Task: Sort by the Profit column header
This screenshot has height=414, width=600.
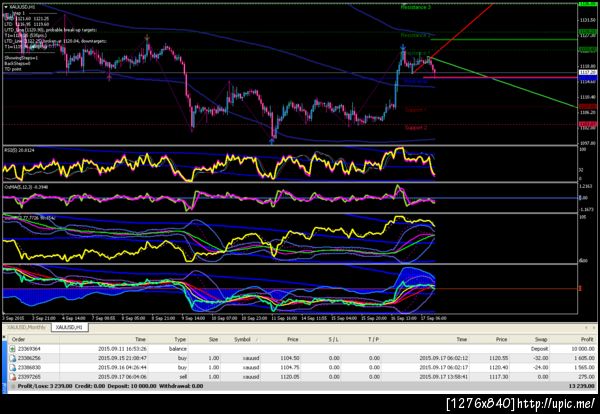Action: 587,339
